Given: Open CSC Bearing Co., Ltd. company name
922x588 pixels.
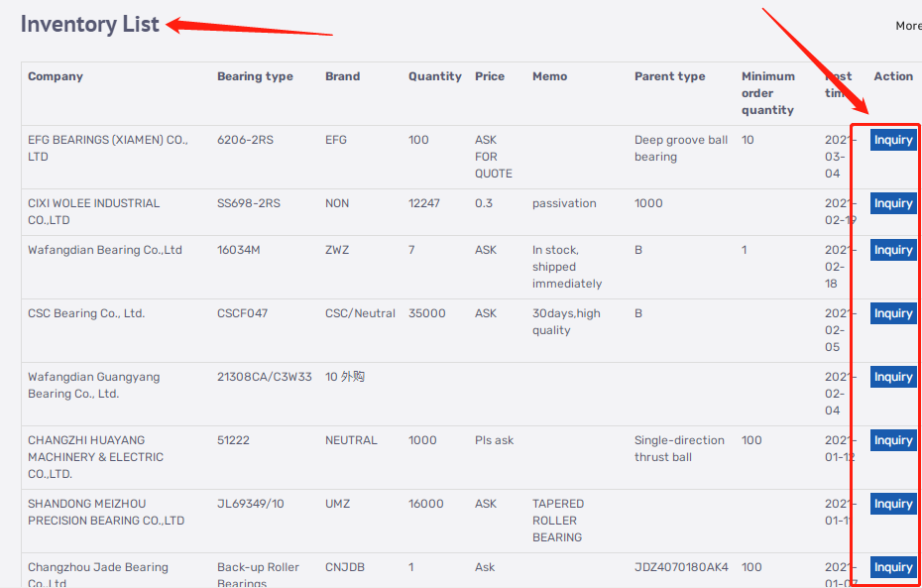Looking at the screenshot, I should pos(86,313).
